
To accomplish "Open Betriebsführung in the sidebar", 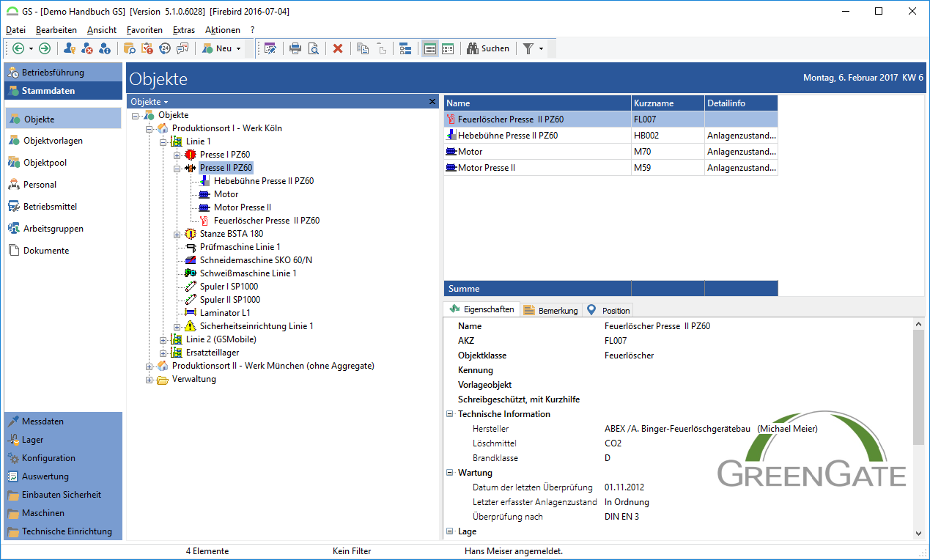I will pos(63,73).
